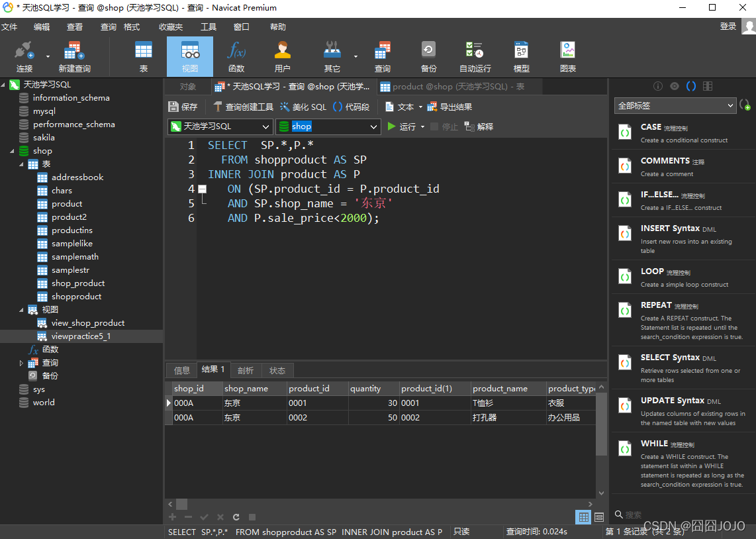Click the Code Snippet (代码段) button
756x539 pixels.
coord(351,107)
